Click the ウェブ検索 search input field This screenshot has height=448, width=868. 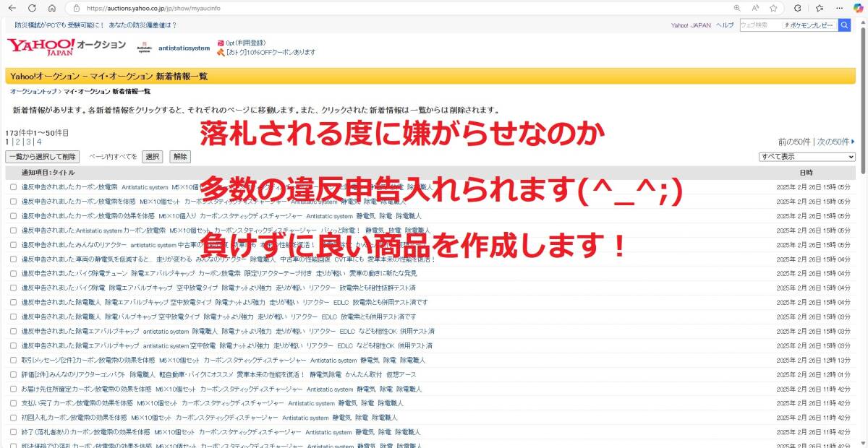(x=759, y=25)
